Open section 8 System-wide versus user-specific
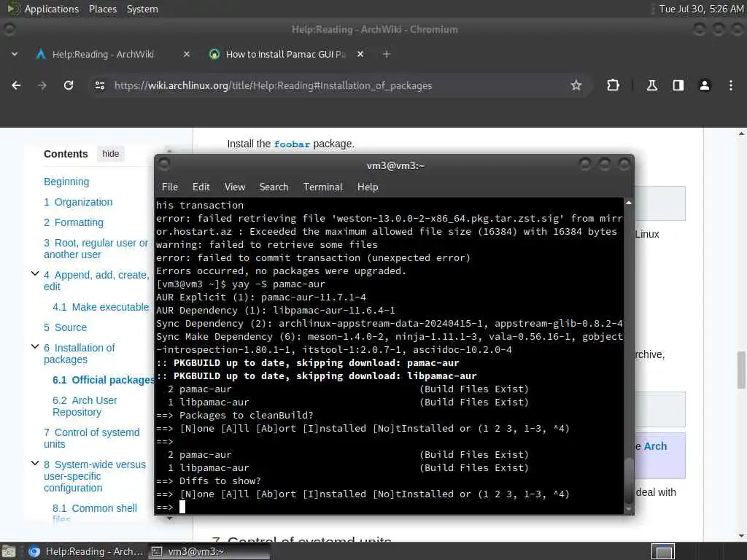 [95, 476]
